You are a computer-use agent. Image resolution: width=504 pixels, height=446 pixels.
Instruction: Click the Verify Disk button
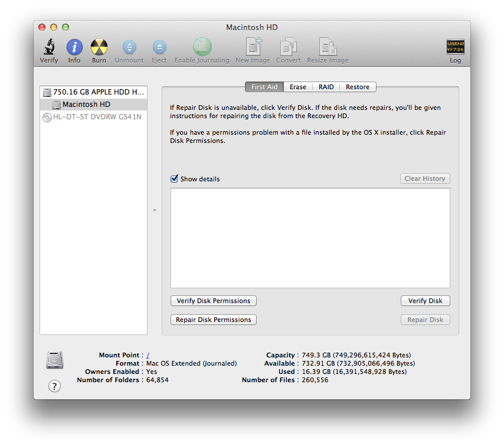click(x=426, y=301)
